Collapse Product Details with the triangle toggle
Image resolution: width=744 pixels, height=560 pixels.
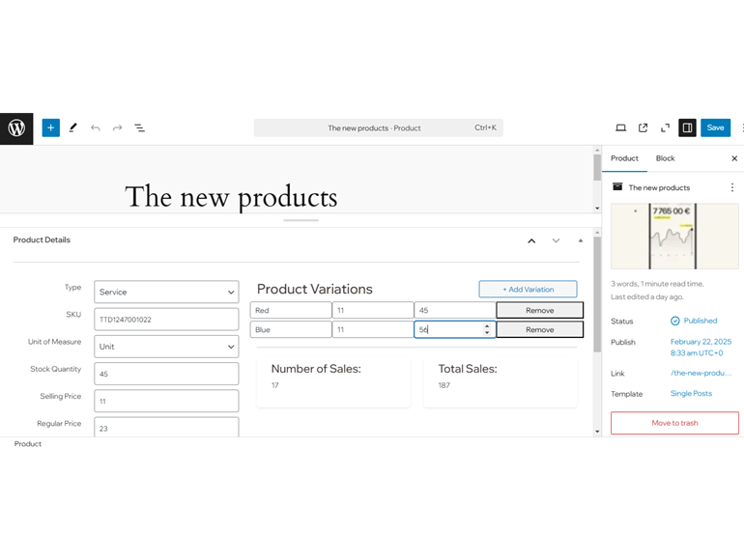coord(581,240)
